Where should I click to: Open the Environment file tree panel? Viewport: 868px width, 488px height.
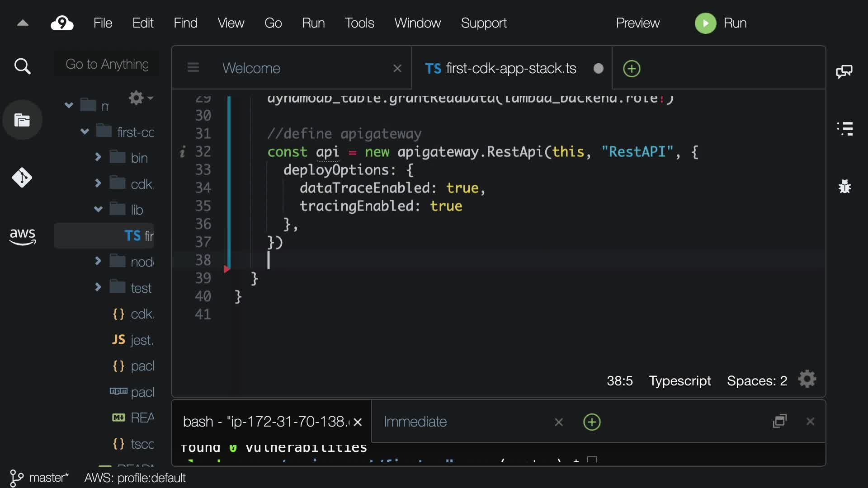pyautogui.click(x=22, y=120)
